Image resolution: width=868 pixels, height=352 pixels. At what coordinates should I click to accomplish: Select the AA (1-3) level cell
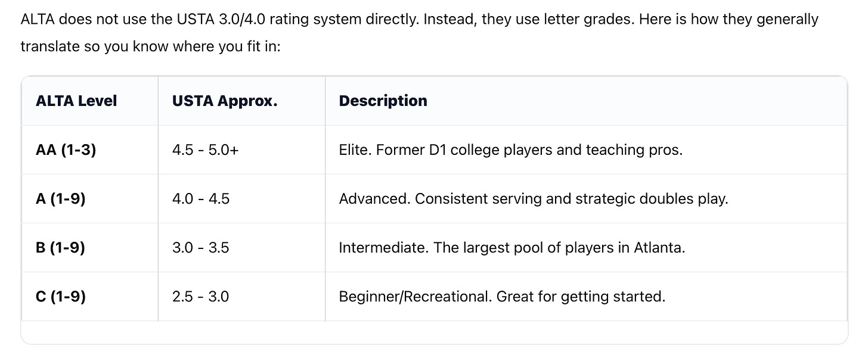click(x=90, y=149)
